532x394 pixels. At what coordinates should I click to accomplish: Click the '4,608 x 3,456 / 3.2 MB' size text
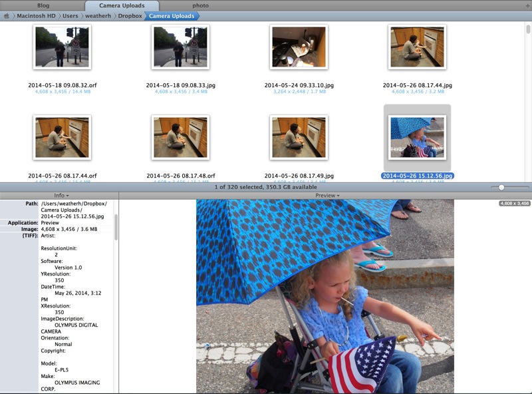(418, 92)
